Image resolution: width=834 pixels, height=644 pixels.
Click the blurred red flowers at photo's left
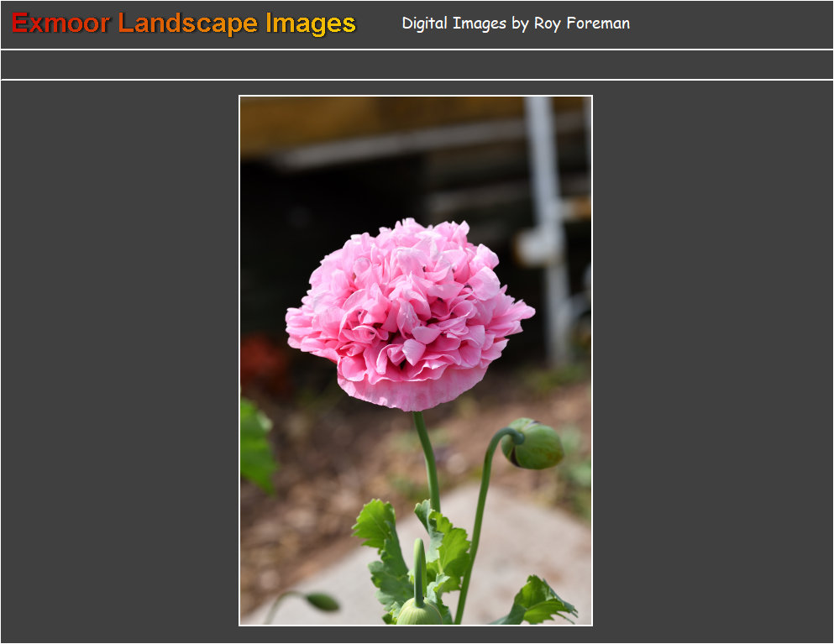pos(262,361)
